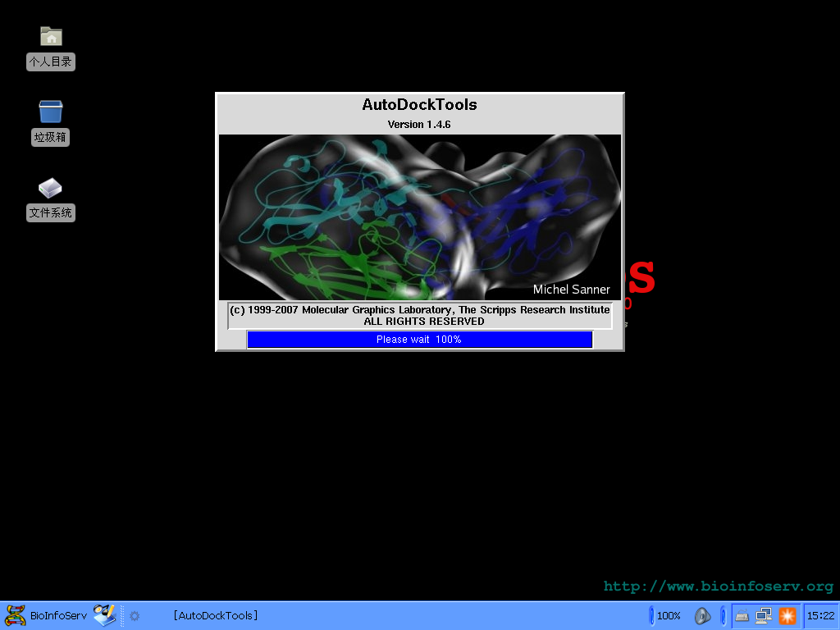Click the 15:22 clock in taskbar
Image resolution: width=840 pixels, height=630 pixels.
pyautogui.click(x=820, y=615)
